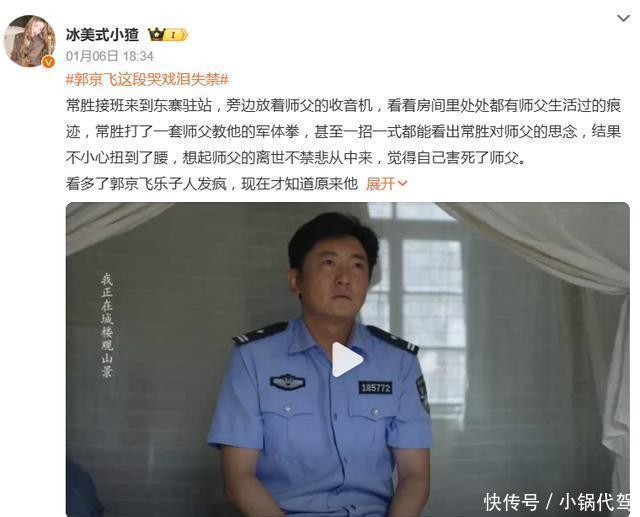
Task: Click the 快传号 watermark text
Action: [x=511, y=501]
